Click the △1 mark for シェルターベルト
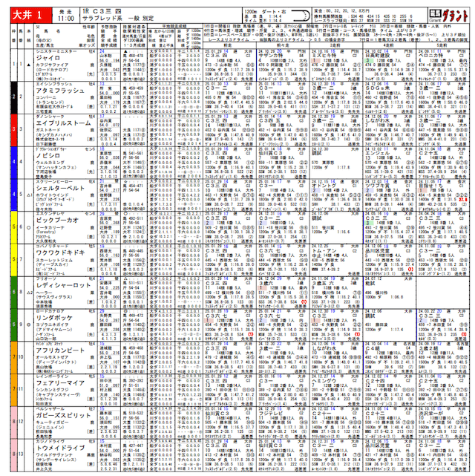The image size is (475, 476). click(x=30, y=195)
